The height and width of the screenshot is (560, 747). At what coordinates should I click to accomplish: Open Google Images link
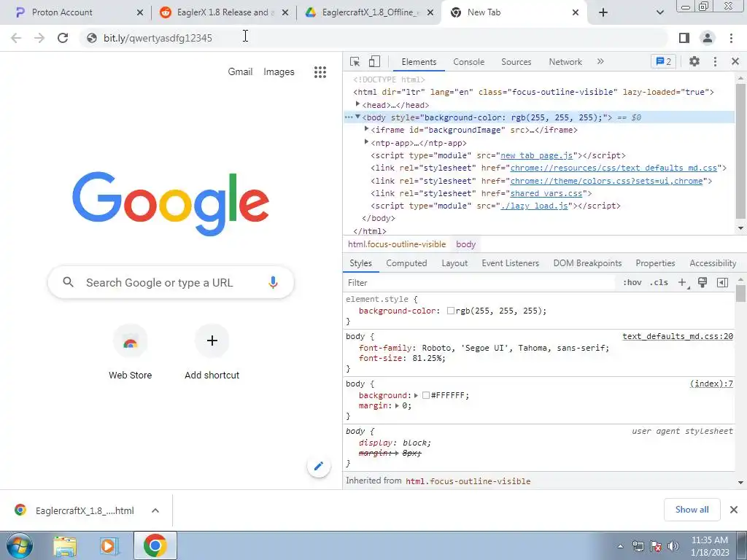point(279,72)
